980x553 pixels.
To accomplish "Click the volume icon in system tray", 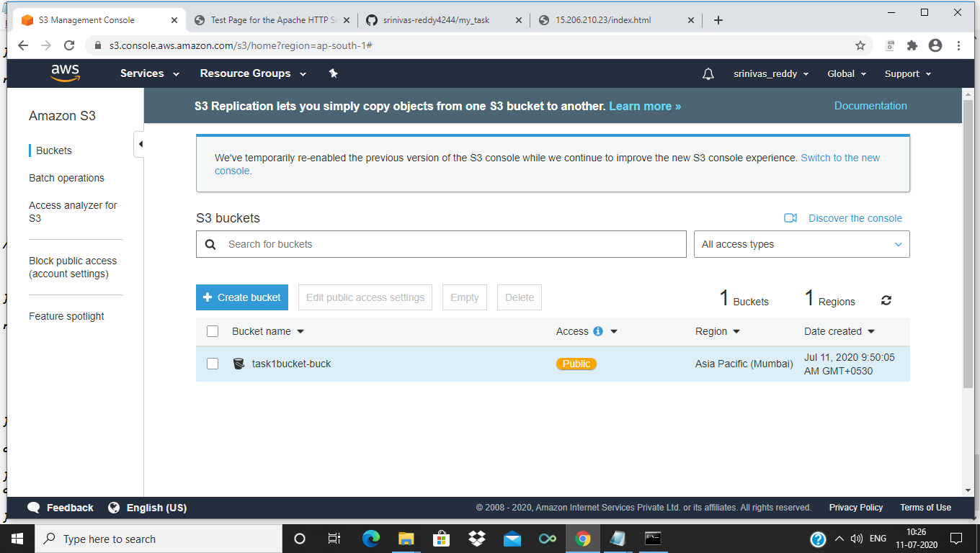I will pyautogui.click(x=857, y=539).
